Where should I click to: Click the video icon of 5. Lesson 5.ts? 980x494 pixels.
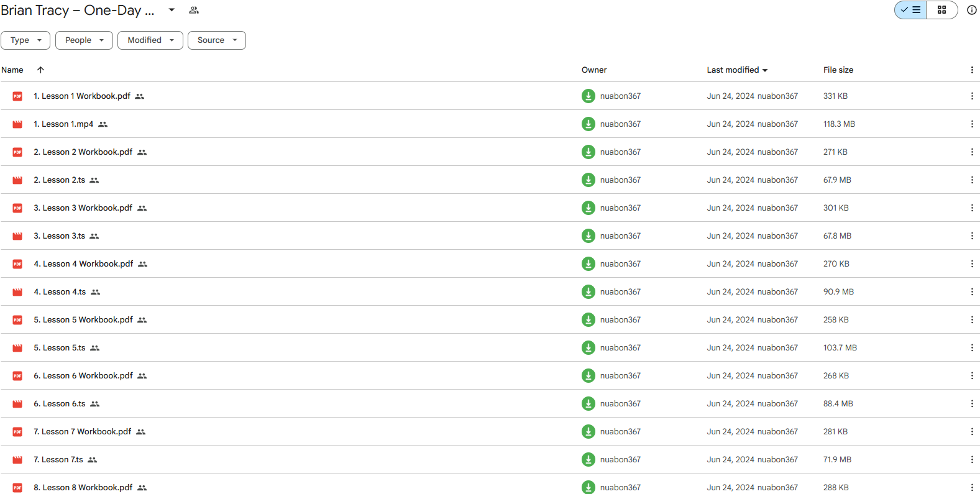17,348
